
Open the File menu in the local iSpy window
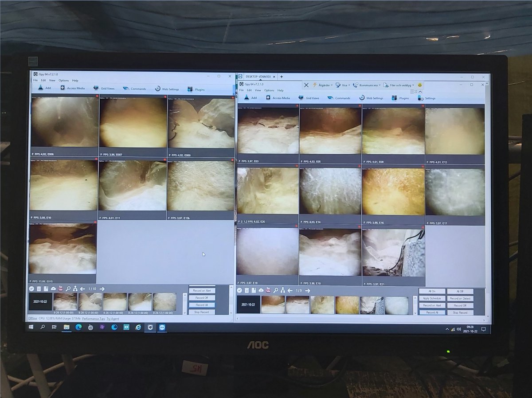35,80
